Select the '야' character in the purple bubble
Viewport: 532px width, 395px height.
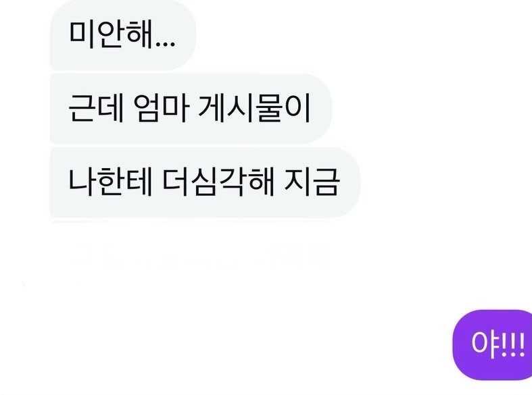click(485, 345)
